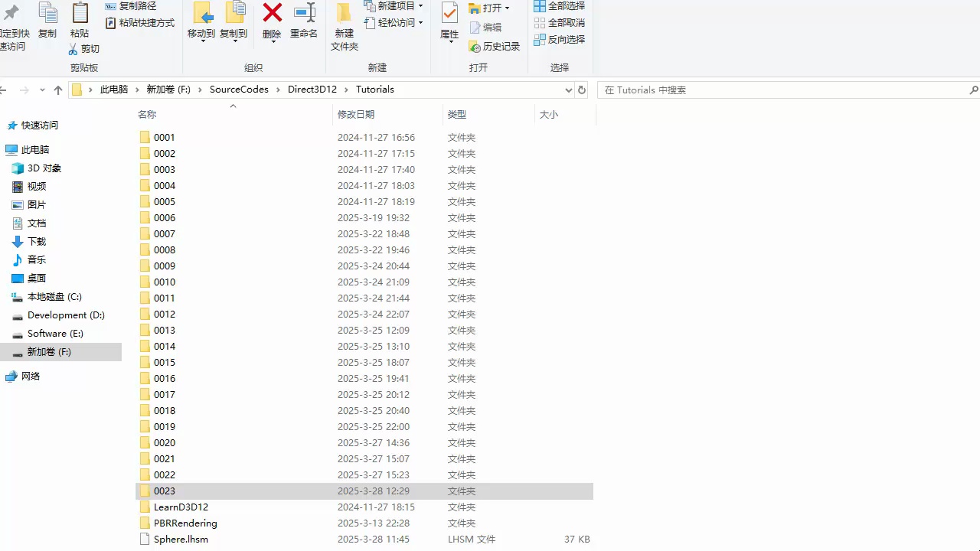Click the Move To folder icon
Screen dimensions: 980x551
pyautogui.click(x=202, y=14)
